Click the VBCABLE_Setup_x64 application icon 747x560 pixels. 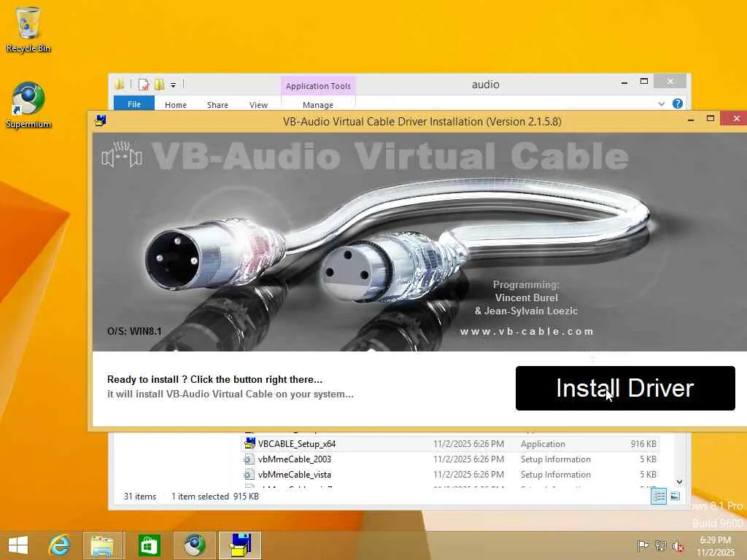click(x=249, y=443)
